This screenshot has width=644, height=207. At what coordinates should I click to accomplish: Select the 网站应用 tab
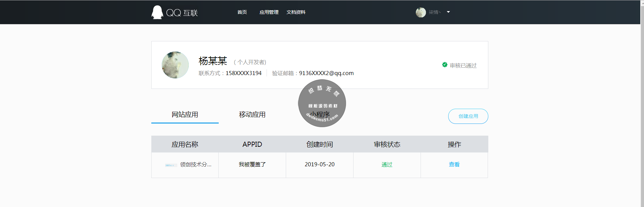tap(185, 115)
